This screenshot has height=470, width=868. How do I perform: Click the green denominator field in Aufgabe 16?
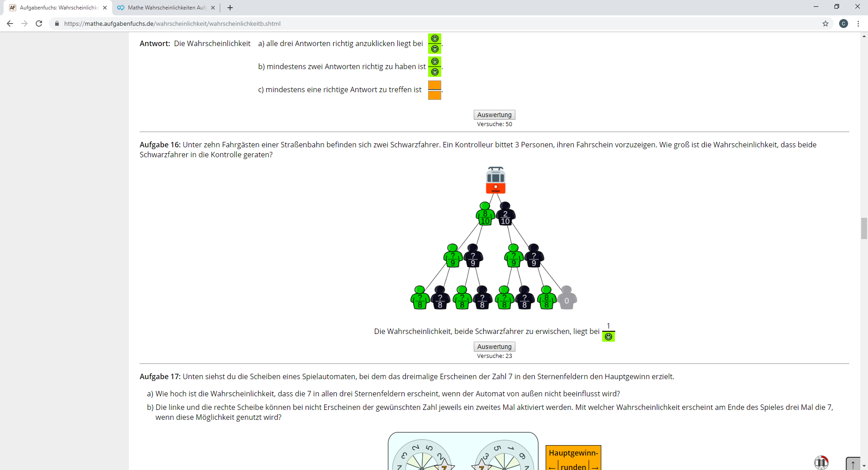[609, 337]
